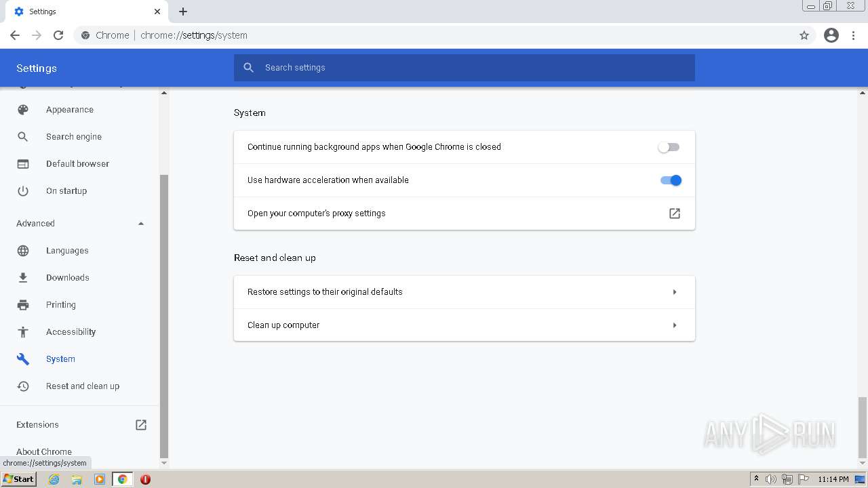The width and height of the screenshot is (868, 488).
Task: Click the search magnifier in settings bar
Action: click(249, 68)
